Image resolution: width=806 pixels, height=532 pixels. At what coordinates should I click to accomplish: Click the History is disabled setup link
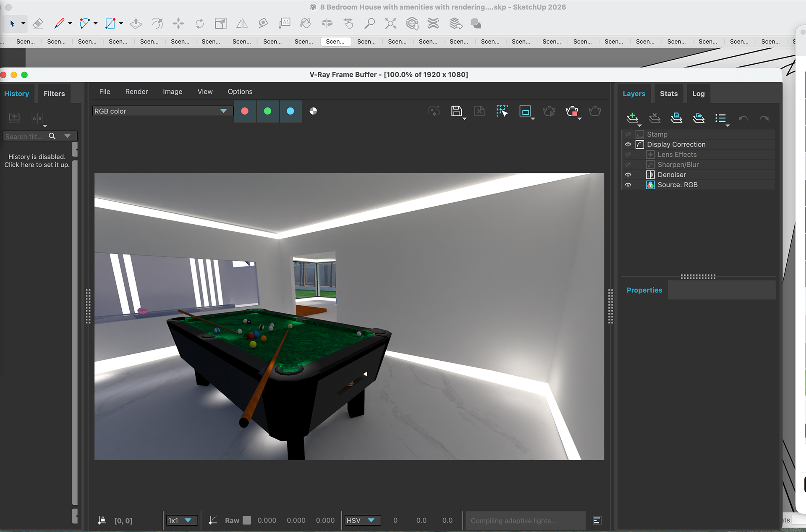[37, 161]
